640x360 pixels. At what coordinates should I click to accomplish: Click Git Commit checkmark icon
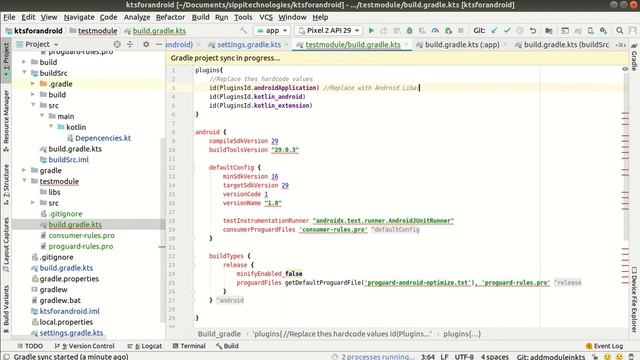point(507,31)
